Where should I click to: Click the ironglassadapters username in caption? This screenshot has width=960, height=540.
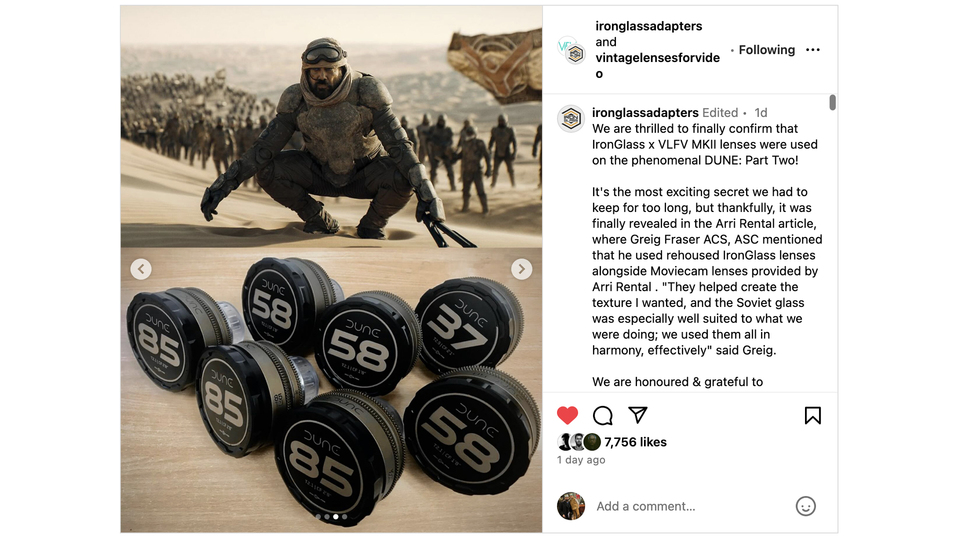645,113
